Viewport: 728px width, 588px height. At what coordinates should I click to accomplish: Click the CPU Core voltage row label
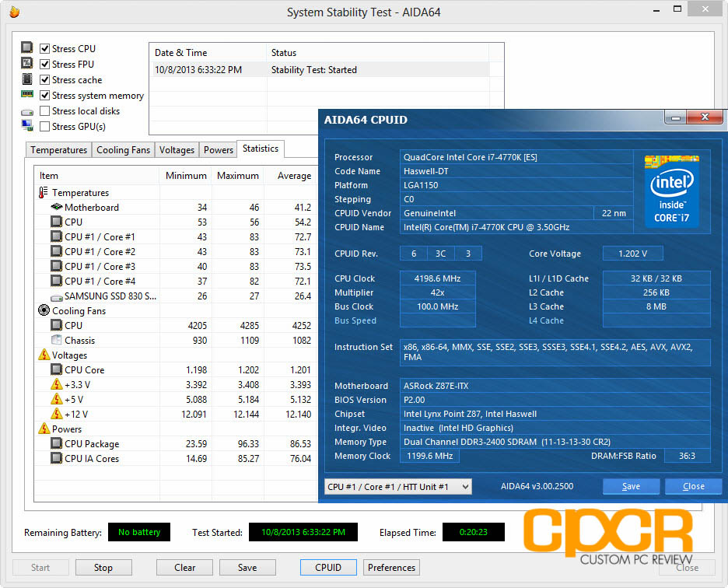tap(85, 370)
